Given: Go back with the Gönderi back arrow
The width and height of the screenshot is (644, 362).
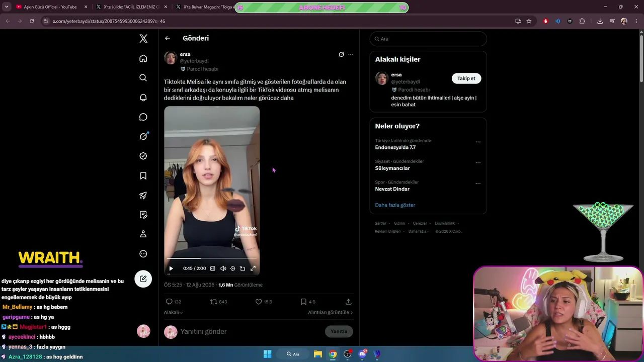Looking at the screenshot, I should click(168, 38).
